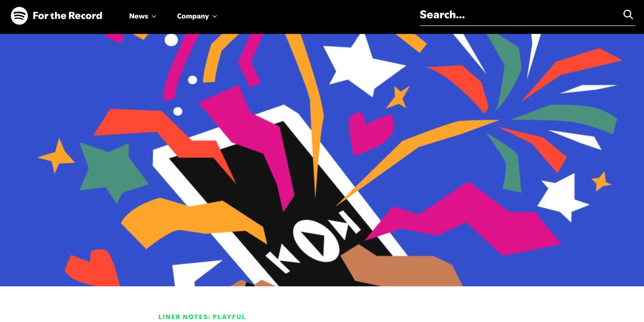Click the illustrated skip-next icon on the phone
644x322 pixels.
click(346, 224)
